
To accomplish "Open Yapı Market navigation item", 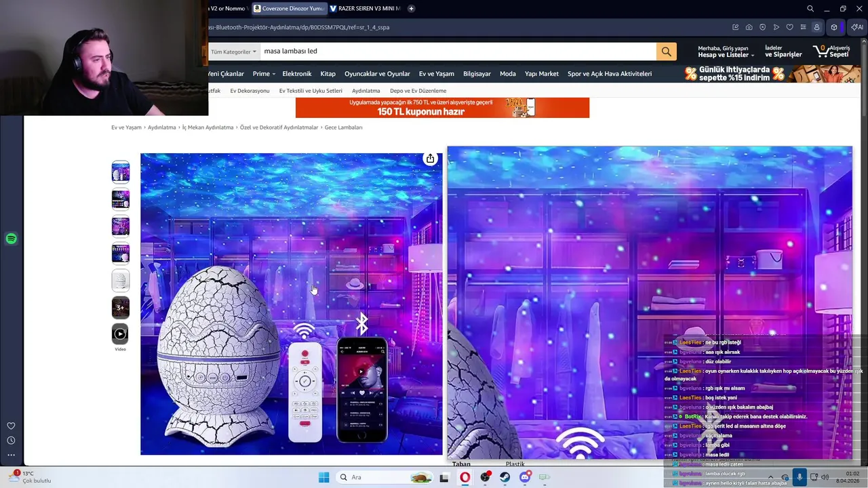I will point(542,74).
